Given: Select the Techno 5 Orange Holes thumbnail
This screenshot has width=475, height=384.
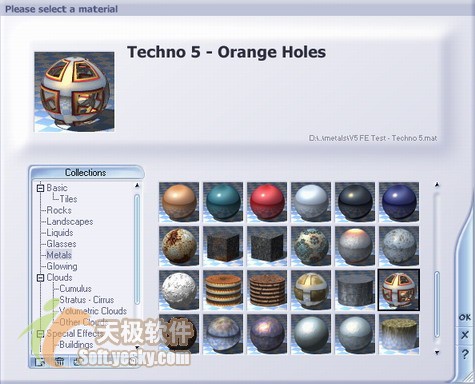Looking at the screenshot, I should pos(399,290).
